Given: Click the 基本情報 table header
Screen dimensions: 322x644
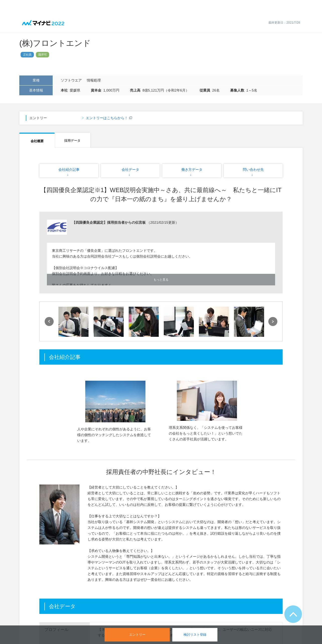Looking at the screenshot, I should click(x=36, y=90).
